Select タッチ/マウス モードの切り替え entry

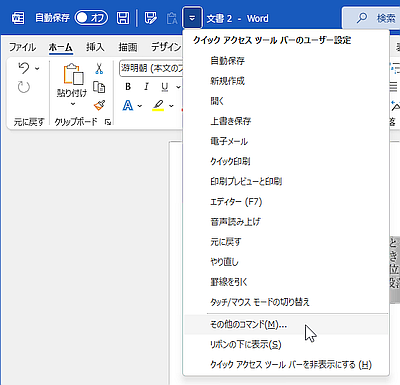coord(286,302)
